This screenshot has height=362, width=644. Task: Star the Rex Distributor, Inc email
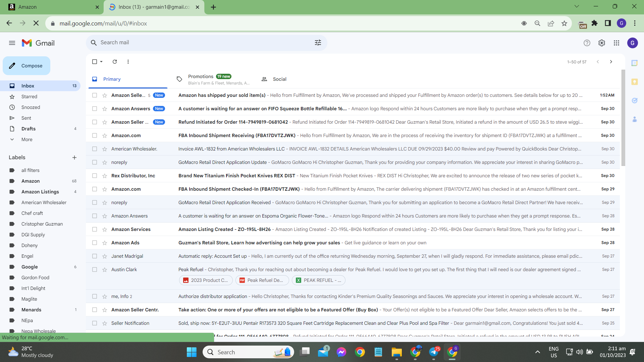[105, 176]
